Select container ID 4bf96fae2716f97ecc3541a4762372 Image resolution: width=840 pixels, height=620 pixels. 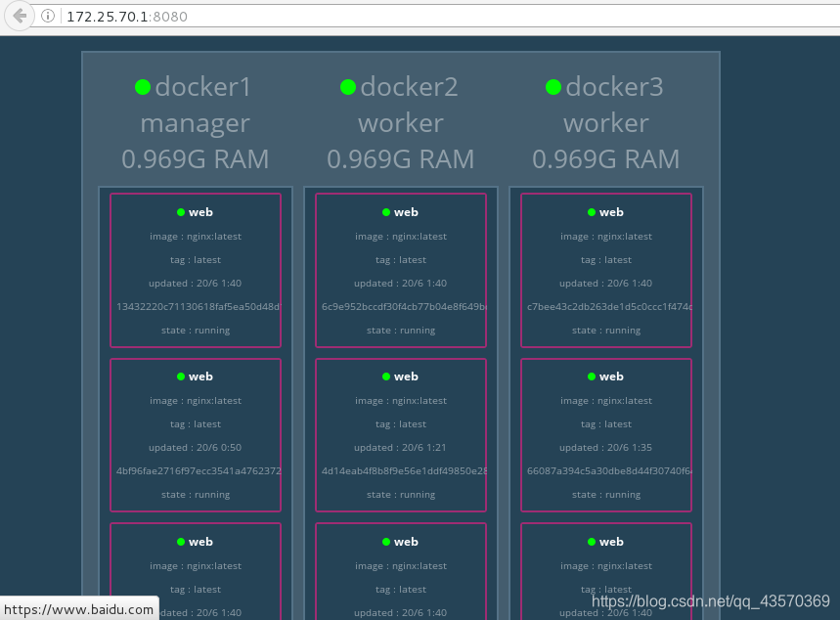pyautogui.click(x=199, y=471)
